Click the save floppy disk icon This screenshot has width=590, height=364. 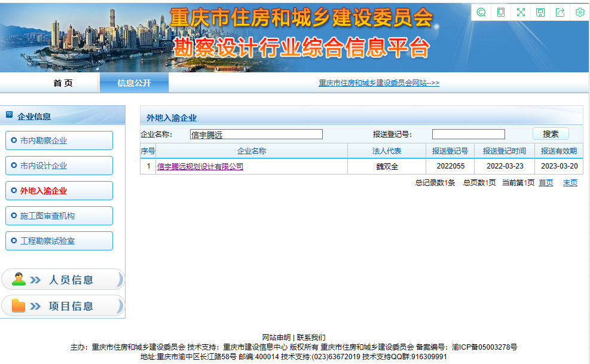[540, 12]
